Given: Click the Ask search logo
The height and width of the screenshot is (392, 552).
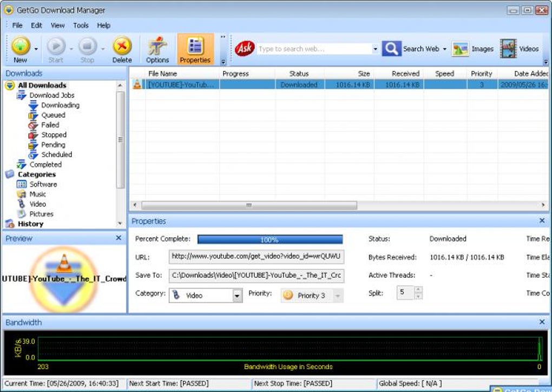Looking at the screenshot, I should coord(244,49).
